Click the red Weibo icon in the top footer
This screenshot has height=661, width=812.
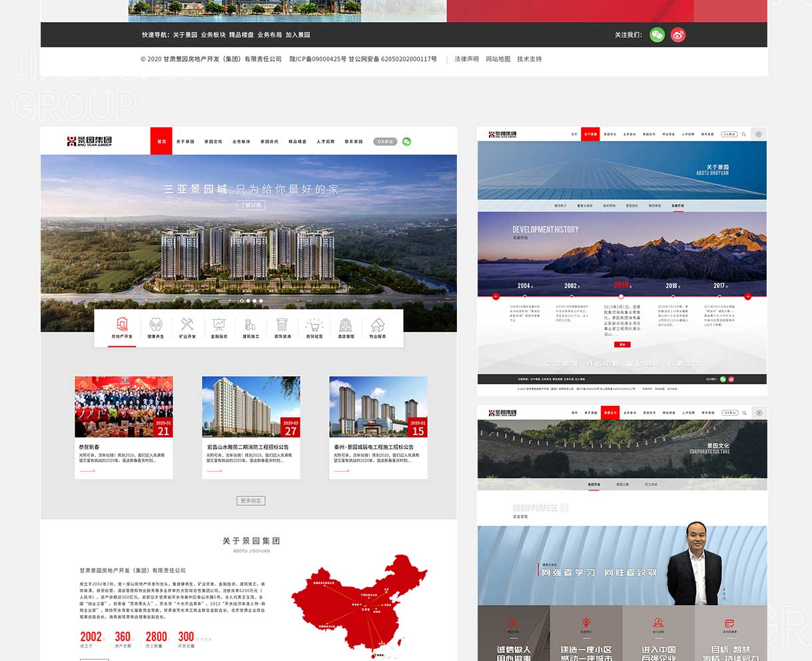[677, 35]
